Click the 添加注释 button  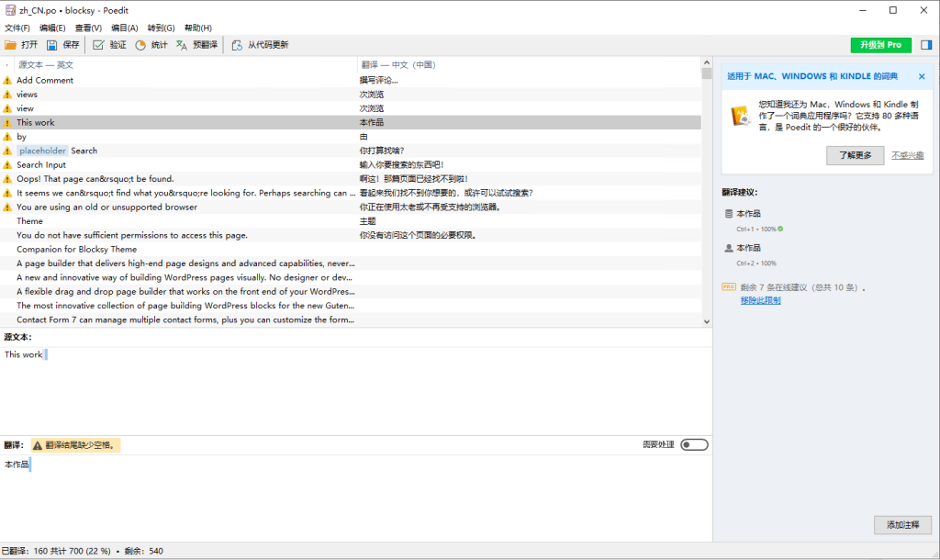coord(903,524)
